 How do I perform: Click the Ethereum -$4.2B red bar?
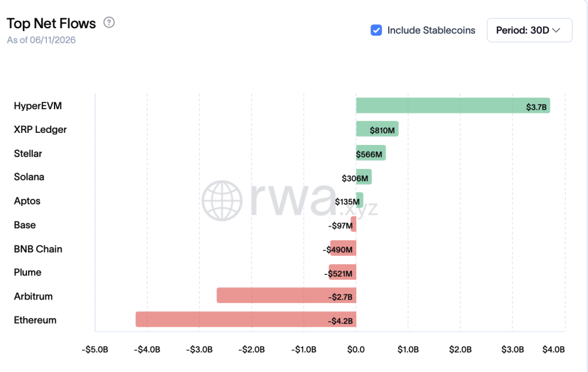pyautogui.click(x=246, y=320)
